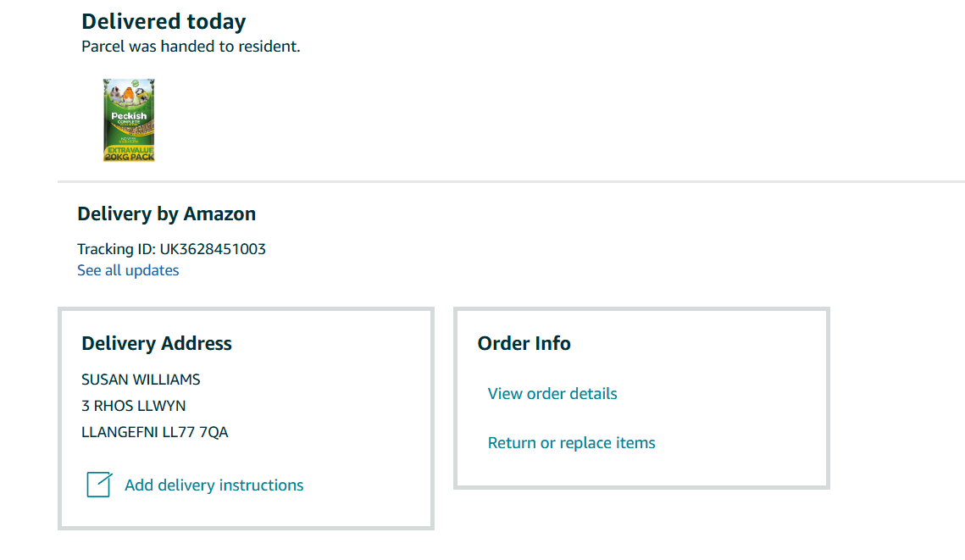965x560 pixels.
Task: Click the Add delivery instructions link
Action: tap(214, 485)
